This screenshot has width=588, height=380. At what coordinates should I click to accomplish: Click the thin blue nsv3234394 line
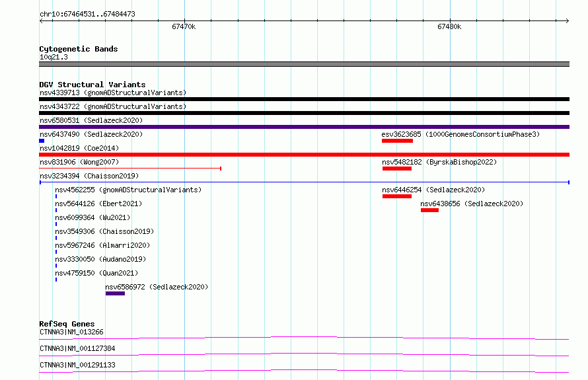click(x=305, y=182)
